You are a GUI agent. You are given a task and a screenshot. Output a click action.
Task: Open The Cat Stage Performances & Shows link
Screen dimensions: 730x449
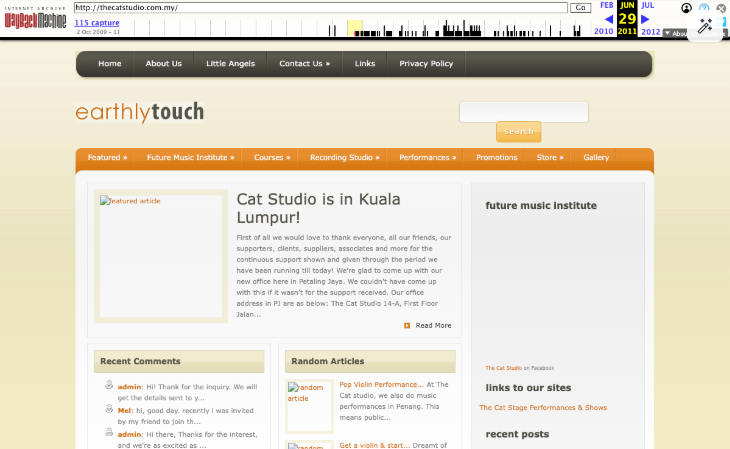tap(543, 408)
